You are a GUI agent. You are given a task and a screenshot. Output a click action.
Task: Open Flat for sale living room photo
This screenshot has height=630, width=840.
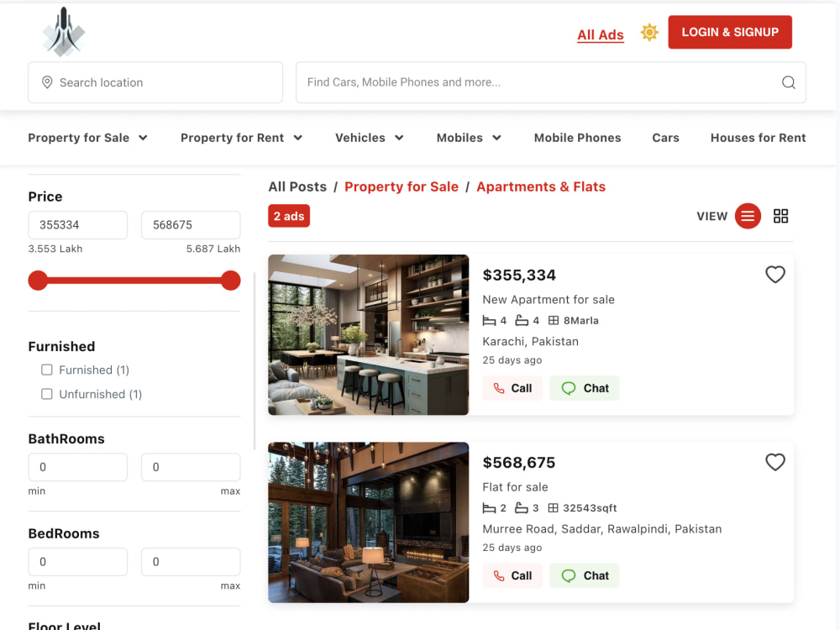(369, 522)
